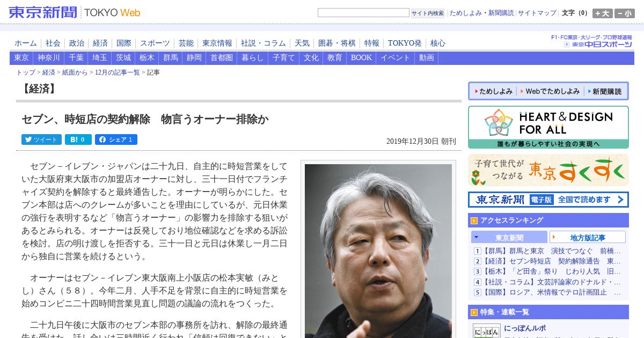Image resolution: width=644 pixels, height=338 pixels.
Task: Select the 静岡 regional tab
Action: [x=194, y=58]
